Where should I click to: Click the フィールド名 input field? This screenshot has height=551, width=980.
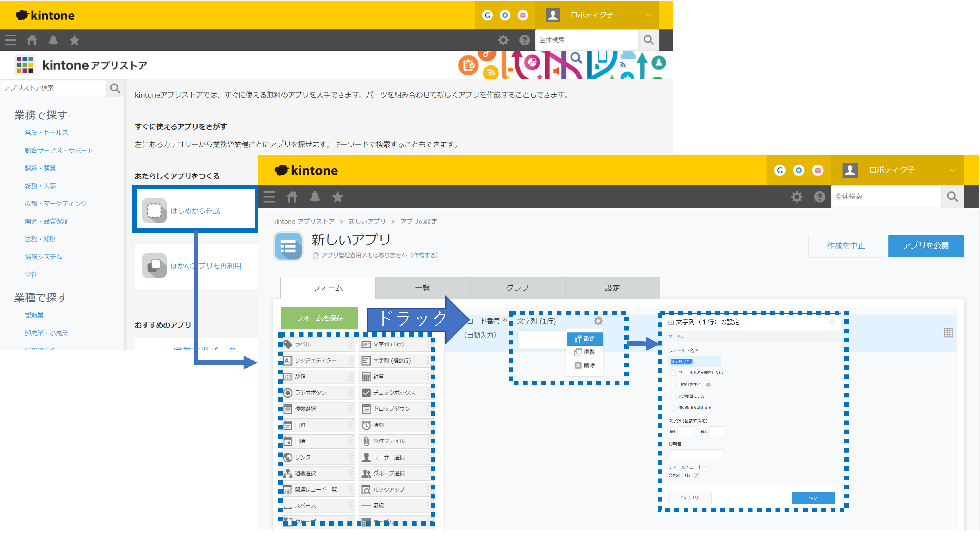point(695,362)
